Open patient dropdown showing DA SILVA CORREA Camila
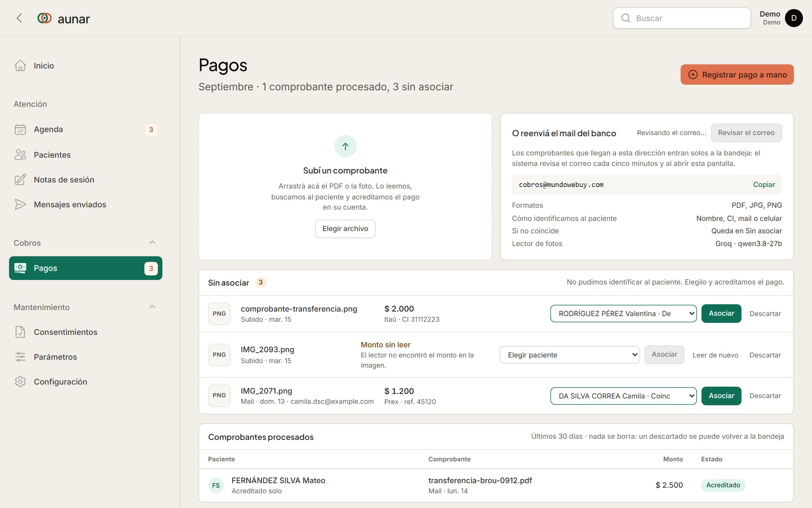 coord(623,396)
